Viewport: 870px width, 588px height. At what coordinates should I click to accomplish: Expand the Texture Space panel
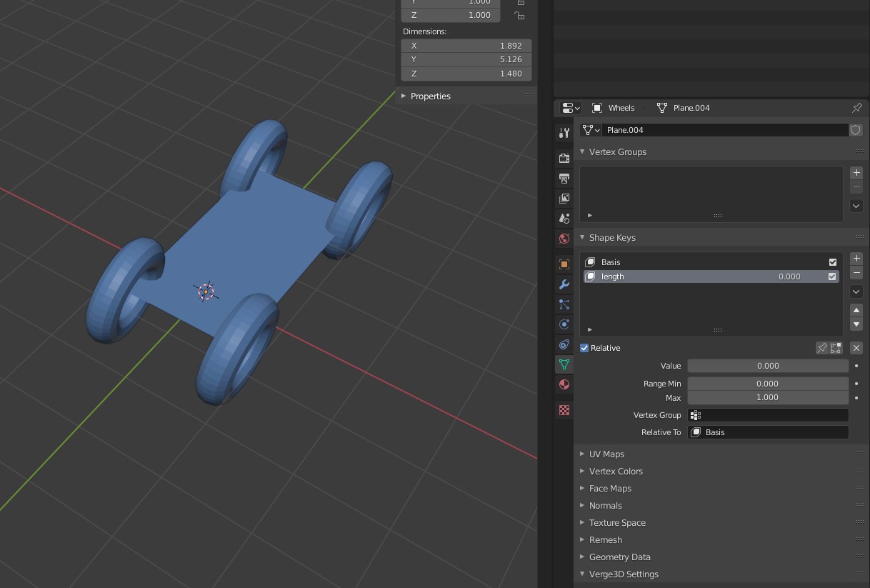pos(582,522)
